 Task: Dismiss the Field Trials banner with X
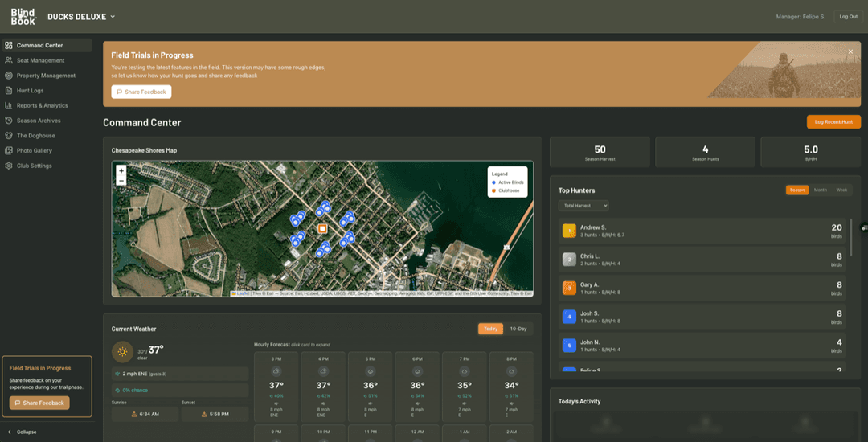851,51
